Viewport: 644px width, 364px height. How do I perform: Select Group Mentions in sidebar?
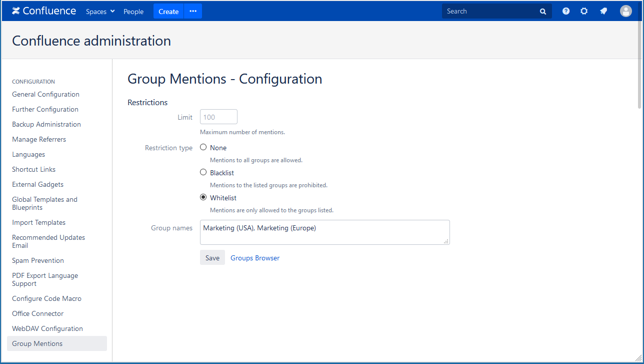coord(57,343)
